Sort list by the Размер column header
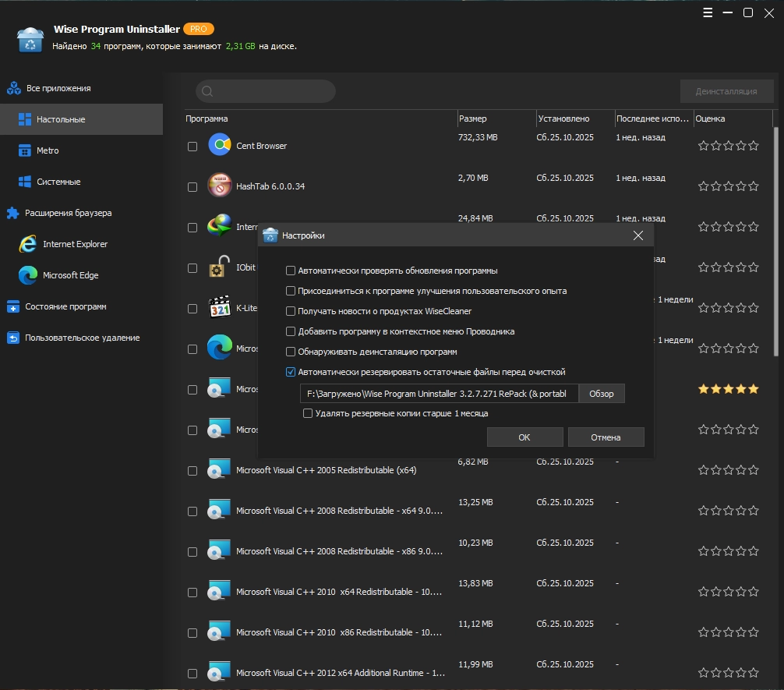 point(473,119)
